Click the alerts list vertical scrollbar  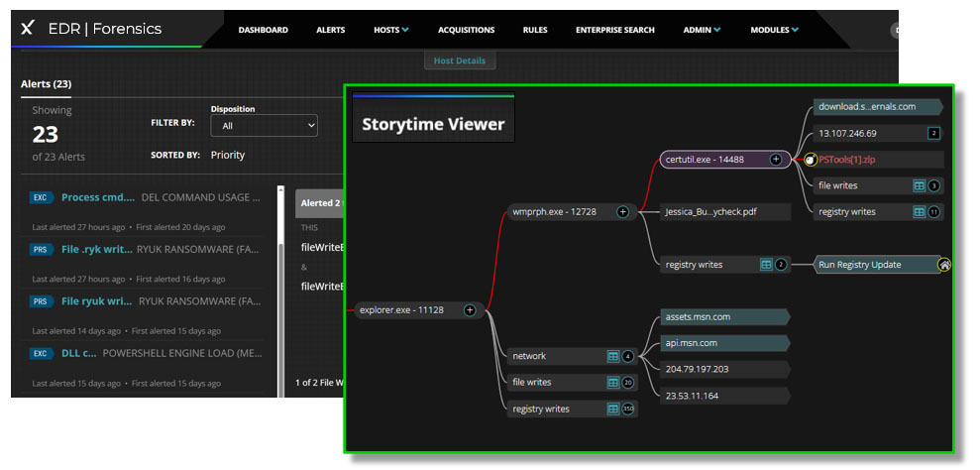point(280,291)
